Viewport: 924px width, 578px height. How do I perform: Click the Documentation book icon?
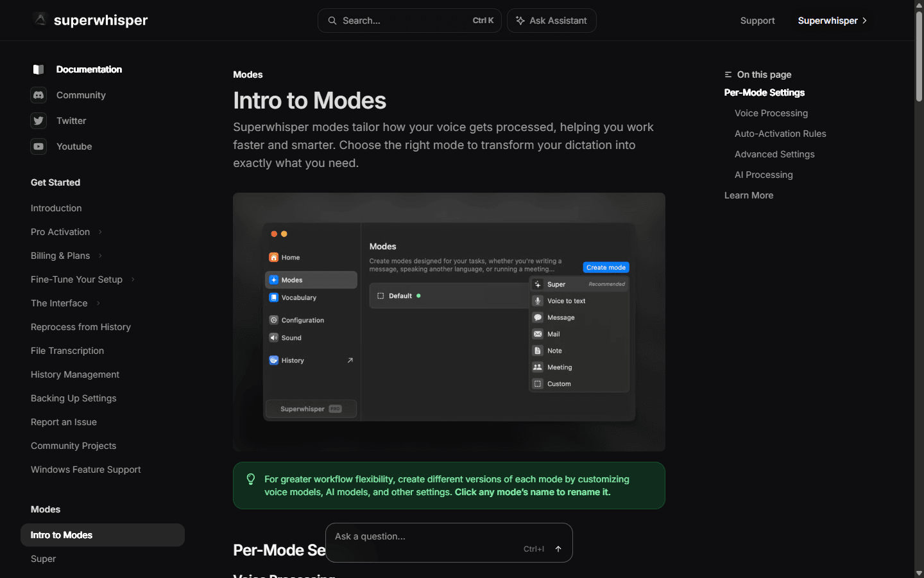(38, 69)
